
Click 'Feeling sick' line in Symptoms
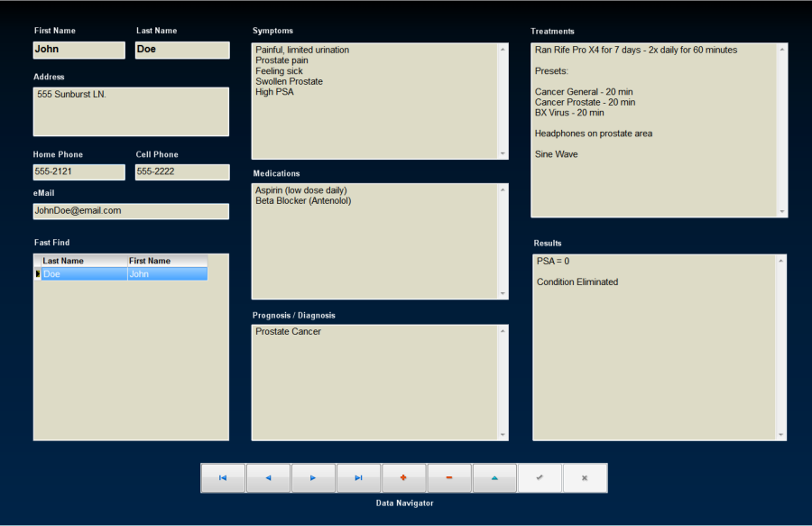pos(279,71)
